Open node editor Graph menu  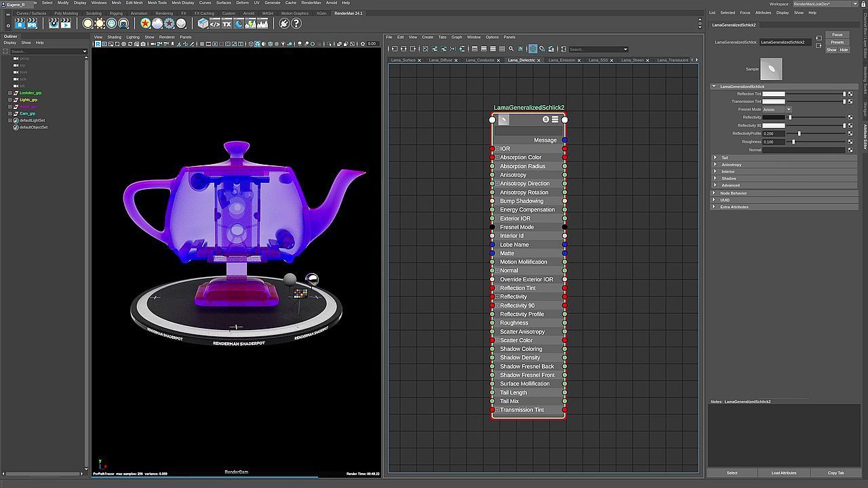(456, 37)
